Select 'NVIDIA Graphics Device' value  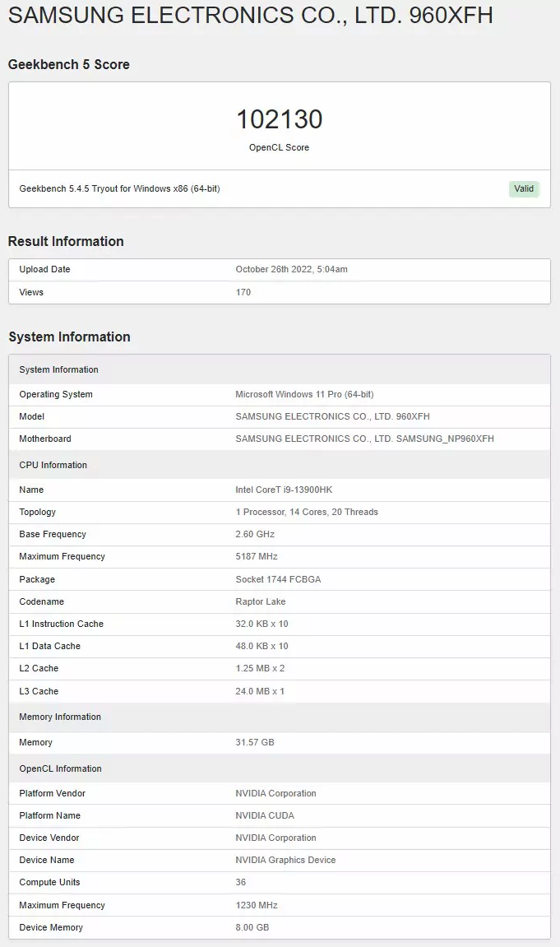point(285,861)
